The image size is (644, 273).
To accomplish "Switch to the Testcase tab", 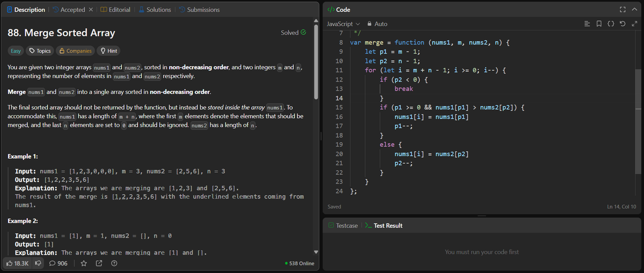I will point(343,225).
